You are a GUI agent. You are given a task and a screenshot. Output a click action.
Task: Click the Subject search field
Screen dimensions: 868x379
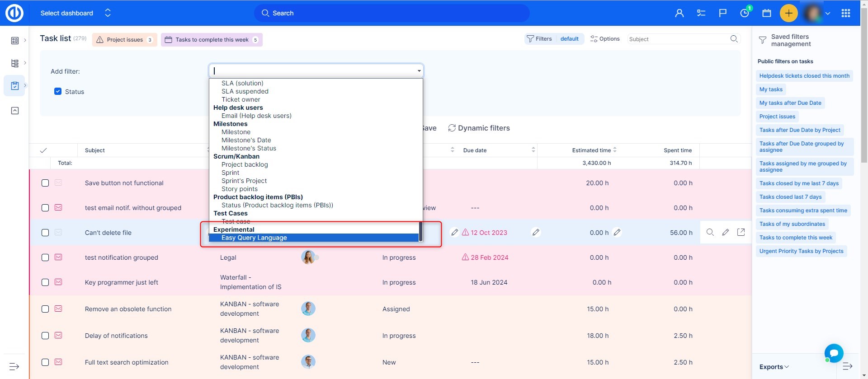[678, 39]
